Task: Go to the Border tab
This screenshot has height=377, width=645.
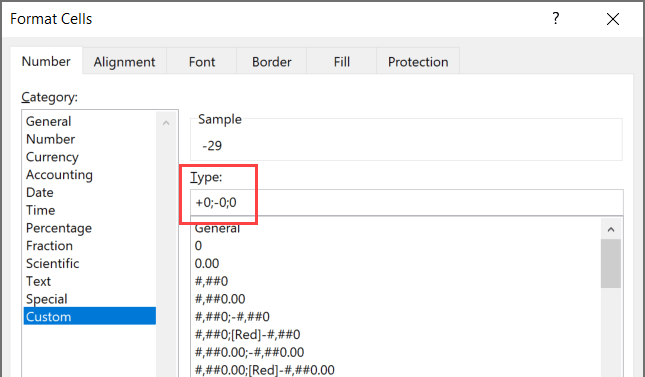Action: [271, 62]
